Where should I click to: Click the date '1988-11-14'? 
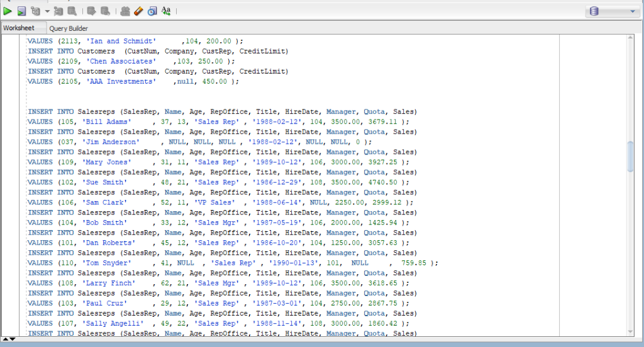(277, 322)
